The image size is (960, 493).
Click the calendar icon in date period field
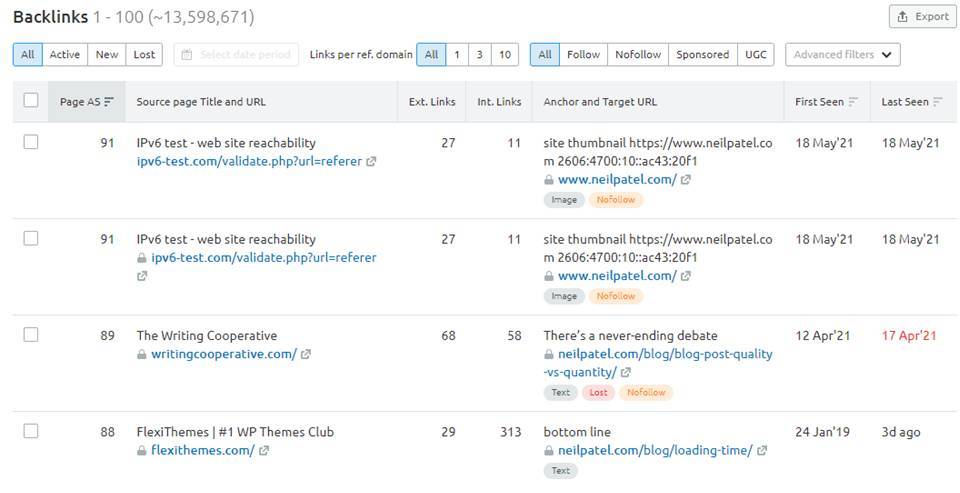click(x=187, y=55)
